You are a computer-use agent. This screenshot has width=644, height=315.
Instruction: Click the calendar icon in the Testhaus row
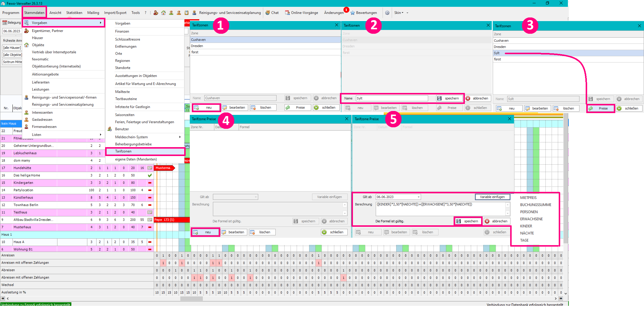pyautogui.click(x=150, y=212)
